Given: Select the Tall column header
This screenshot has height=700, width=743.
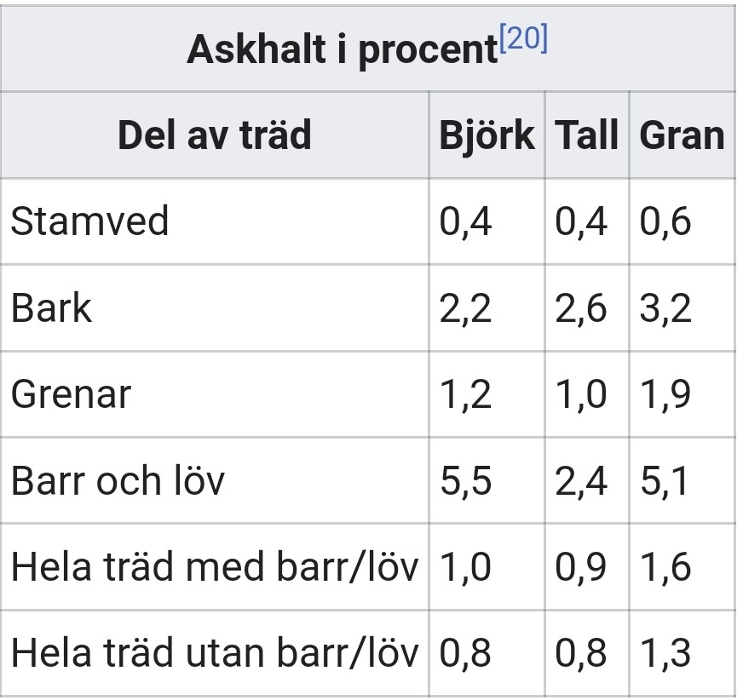Looking at the screenshot, I should pos(586,136).
